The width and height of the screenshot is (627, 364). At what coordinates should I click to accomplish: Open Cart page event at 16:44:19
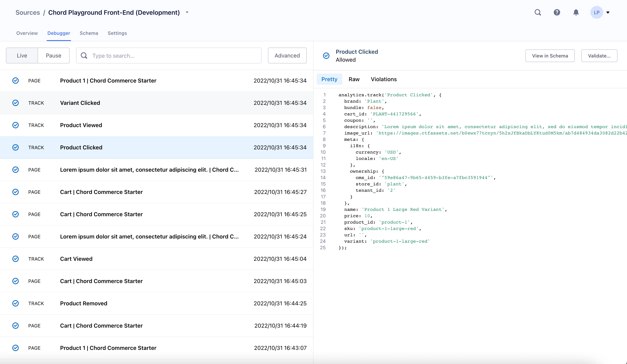point(156,326)
